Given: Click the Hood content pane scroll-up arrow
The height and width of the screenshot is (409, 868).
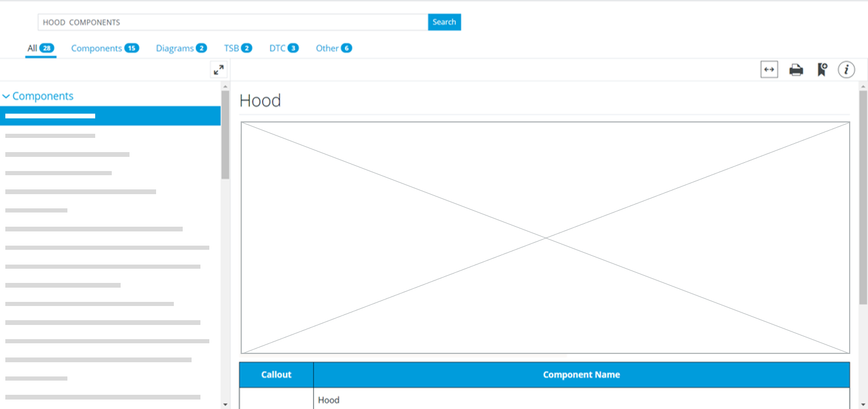Looking at the screenshot, I should point(863,86).
